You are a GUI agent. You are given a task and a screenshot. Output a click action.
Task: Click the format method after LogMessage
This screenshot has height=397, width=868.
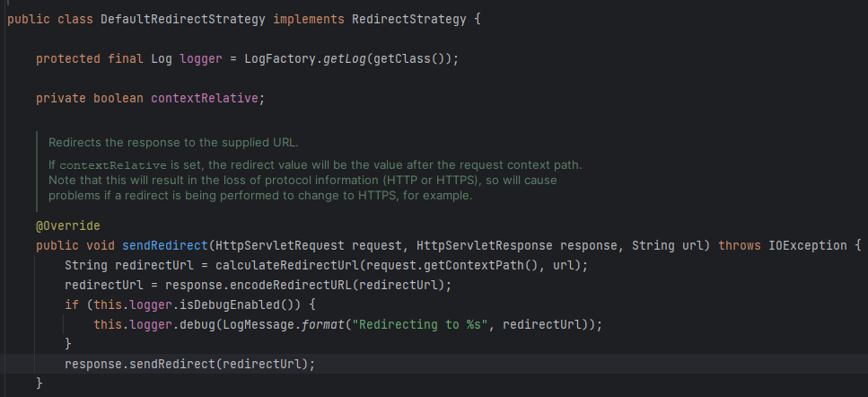point(323,324)
